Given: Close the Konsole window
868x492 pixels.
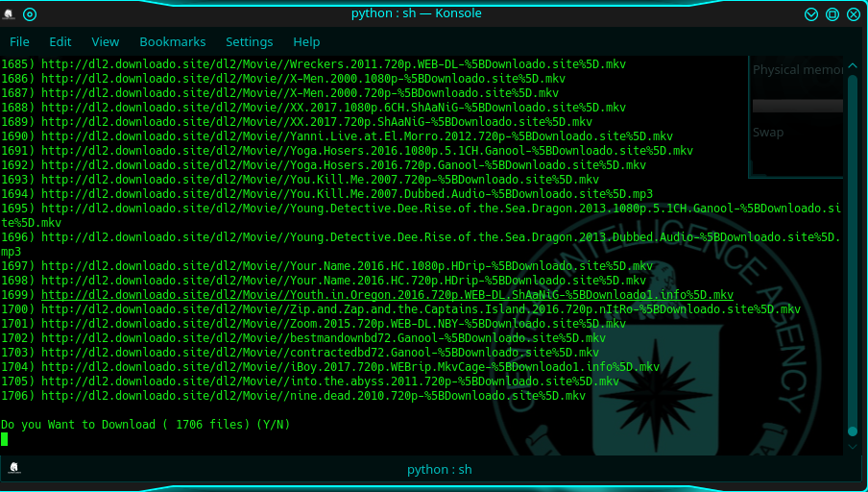Looking at the screenshot, I should coord(854,14).
